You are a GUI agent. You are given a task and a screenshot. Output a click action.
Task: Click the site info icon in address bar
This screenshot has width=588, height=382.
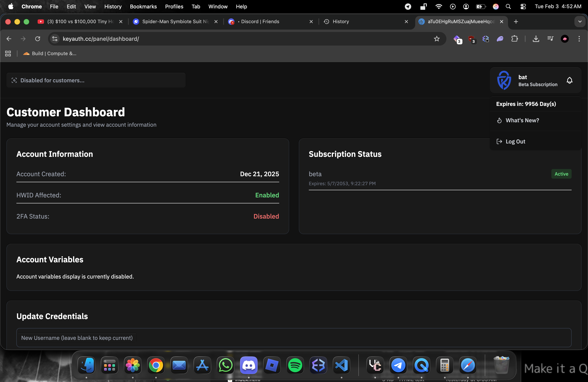[x=55, y=39]
